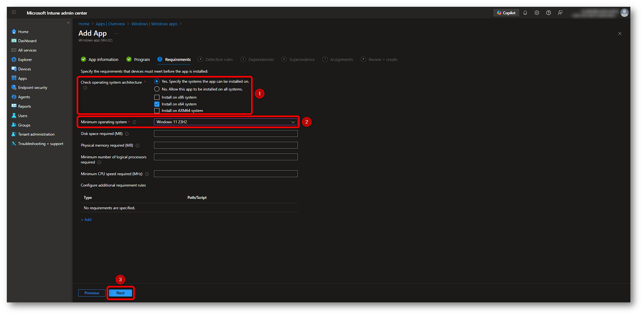Screen dimensions: 644x316
Task: Click the + Add requirement rule link
Action: point(86,220)
